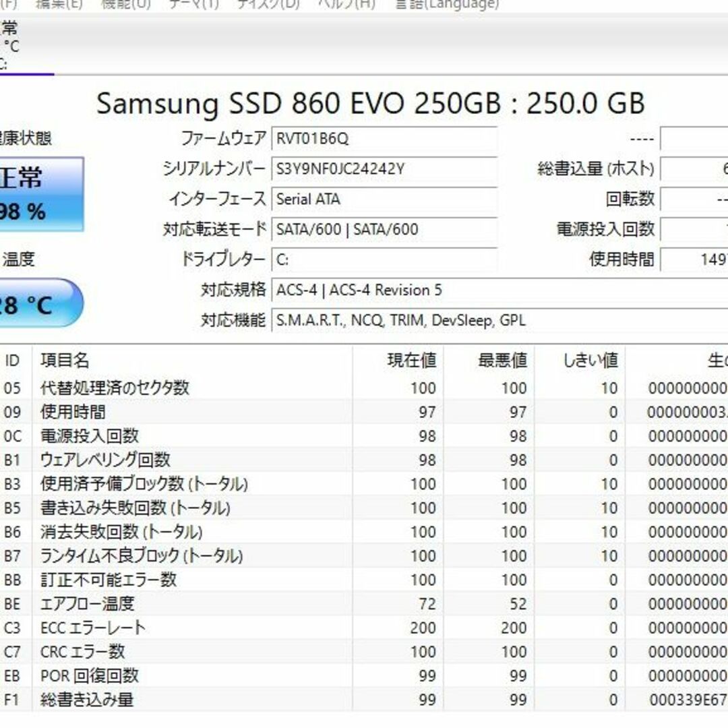Click the 回転数 label
Viewport: 728px width, 728px height.
tap(630, 199)
